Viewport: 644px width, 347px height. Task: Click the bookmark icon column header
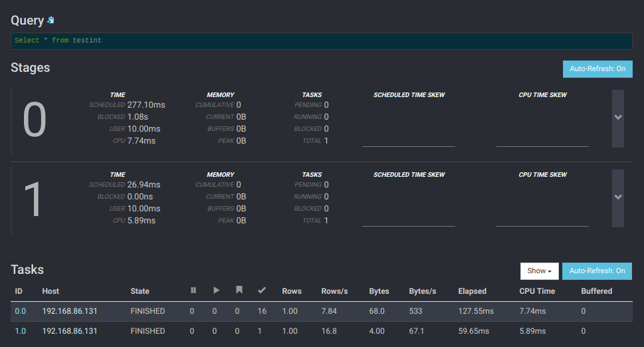point(239,290)
